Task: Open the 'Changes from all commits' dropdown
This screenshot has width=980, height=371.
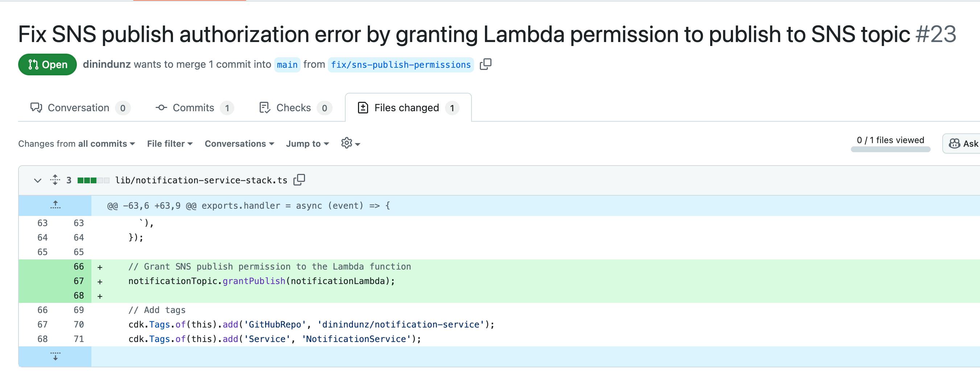Action: click(x=77, y=144)
